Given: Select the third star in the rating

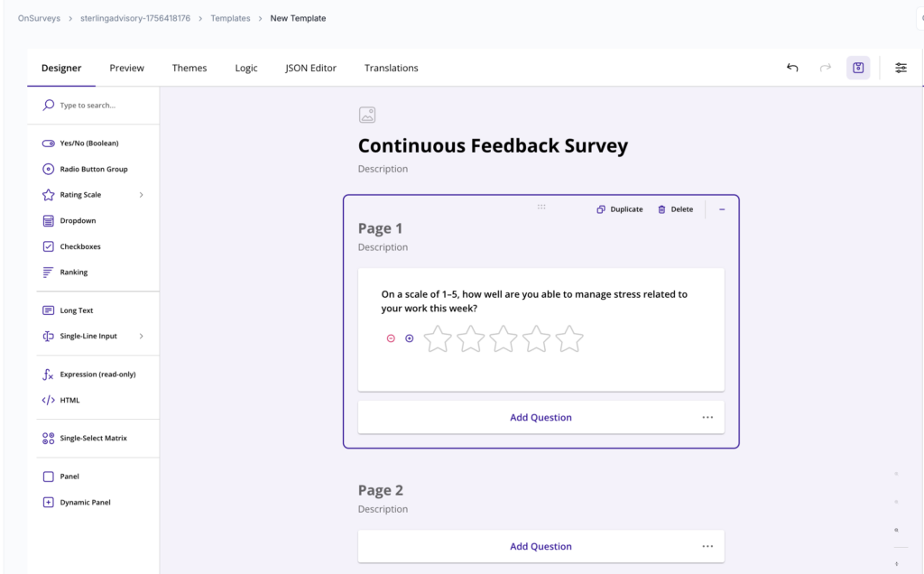Looking at the screenshot, I should (x=504, y=339).
